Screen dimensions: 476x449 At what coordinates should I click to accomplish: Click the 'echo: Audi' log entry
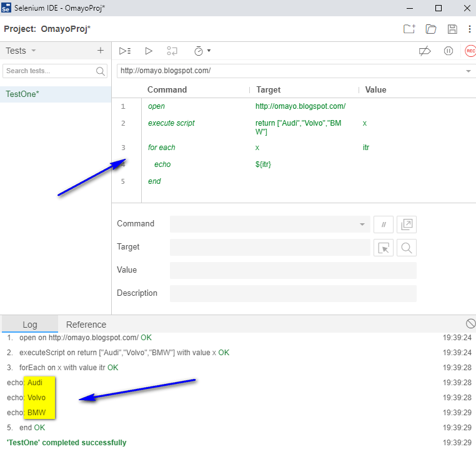24,383
